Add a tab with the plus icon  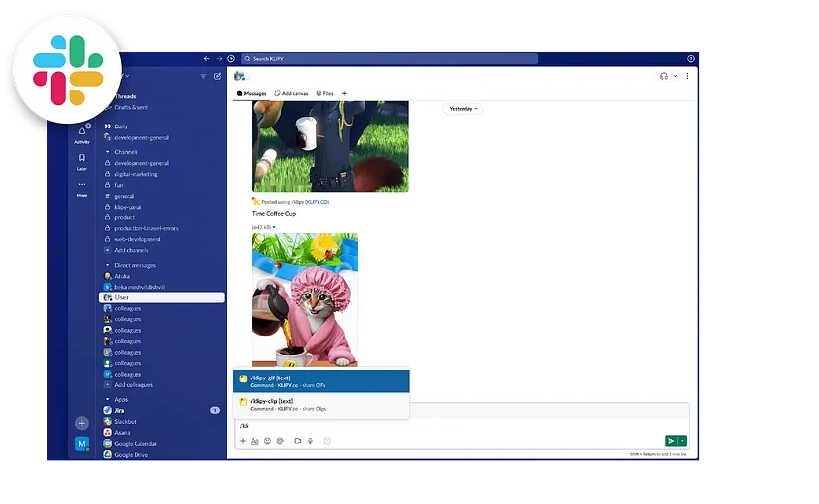click(x=344, y=94)
